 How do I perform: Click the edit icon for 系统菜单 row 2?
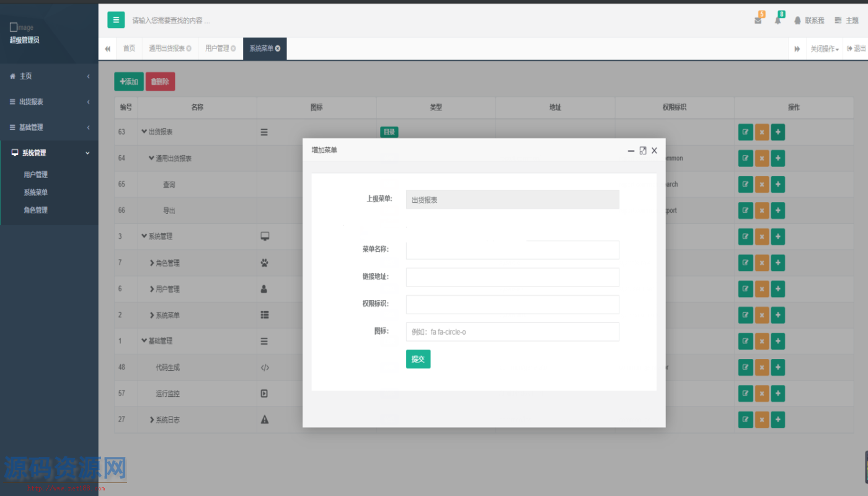[745, 315]
